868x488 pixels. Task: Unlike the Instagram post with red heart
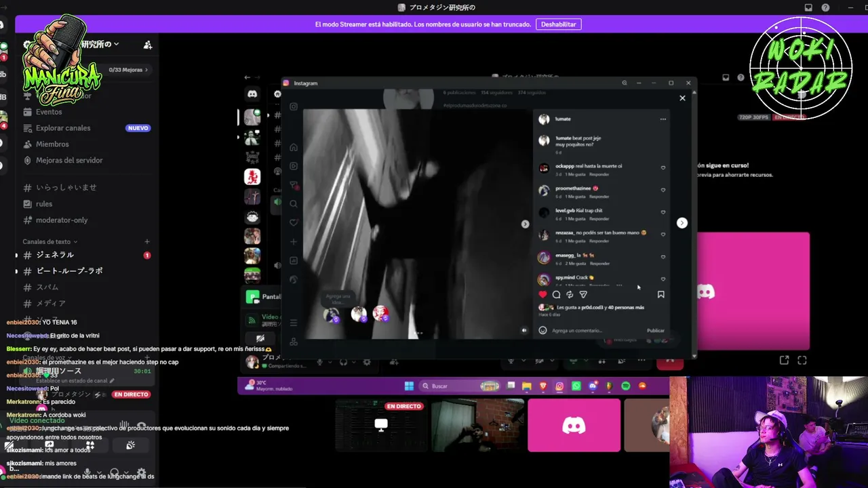[542, 294]
